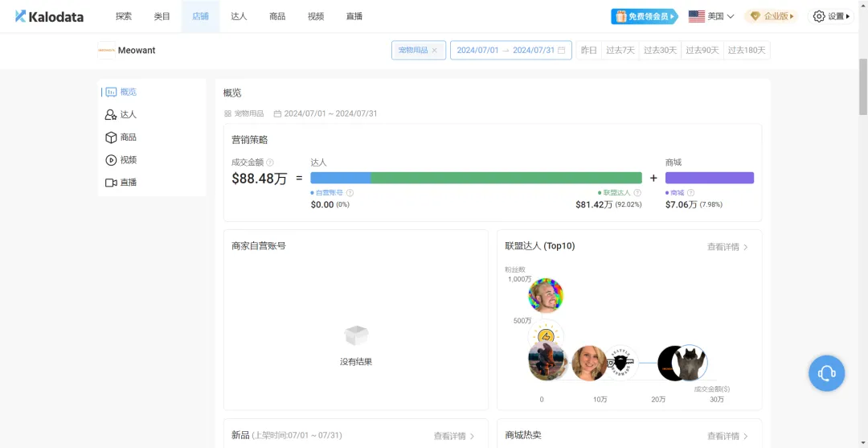The height and width of the screenshot is (448, 868).
Task: Click the help icon beside 成交金额
Action: [x=270, y=162]
